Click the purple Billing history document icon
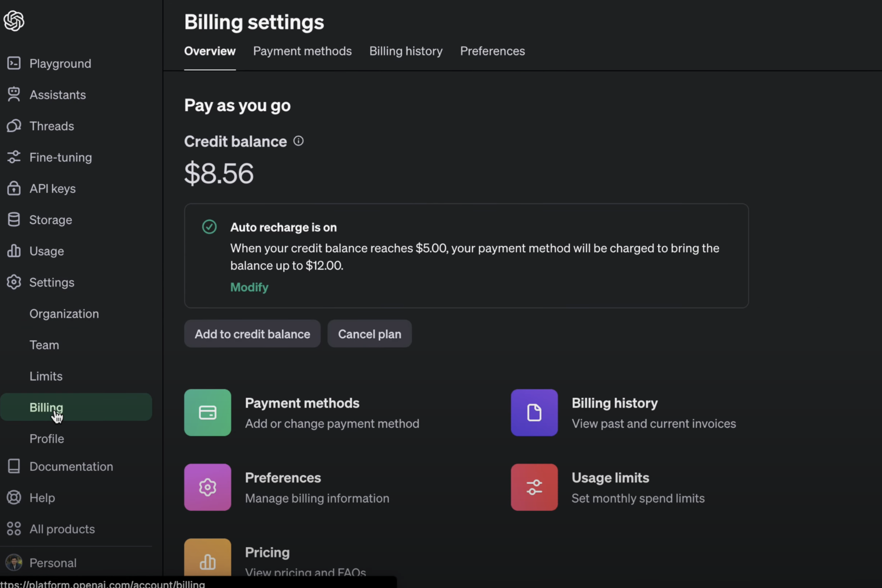882x588 pixels. [x=534, y=412]
